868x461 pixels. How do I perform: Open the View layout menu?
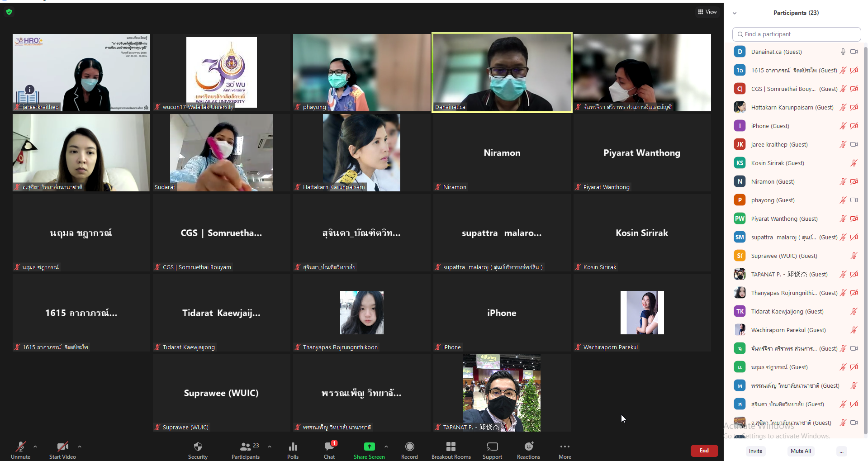point(707,12)
